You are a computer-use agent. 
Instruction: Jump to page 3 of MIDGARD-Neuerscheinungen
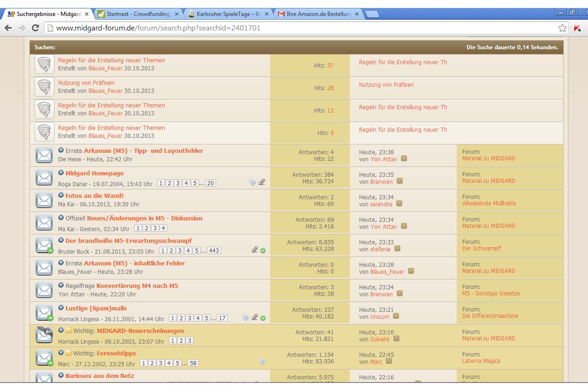189,341
